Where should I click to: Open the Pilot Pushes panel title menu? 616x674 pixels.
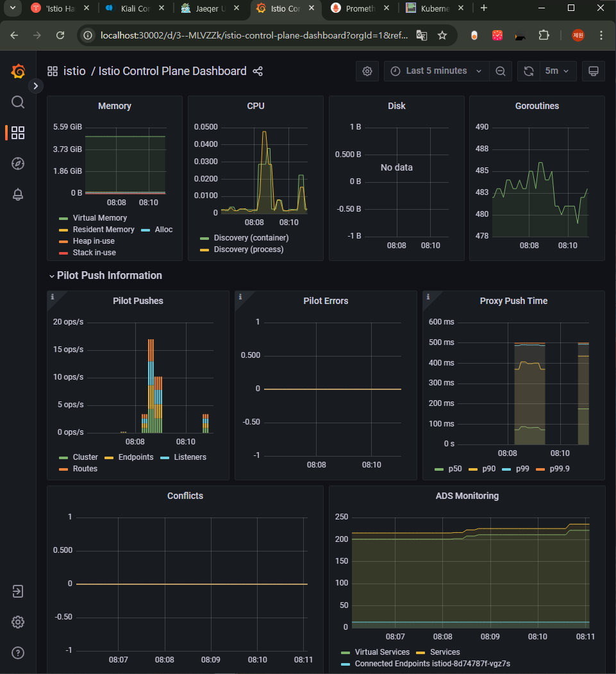coord(138,301)
